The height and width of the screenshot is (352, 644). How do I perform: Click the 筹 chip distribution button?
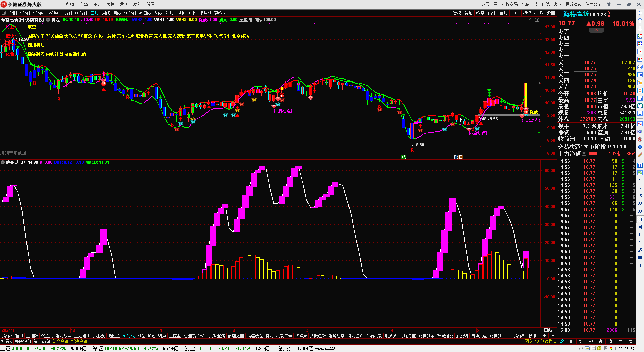[630, 341]
